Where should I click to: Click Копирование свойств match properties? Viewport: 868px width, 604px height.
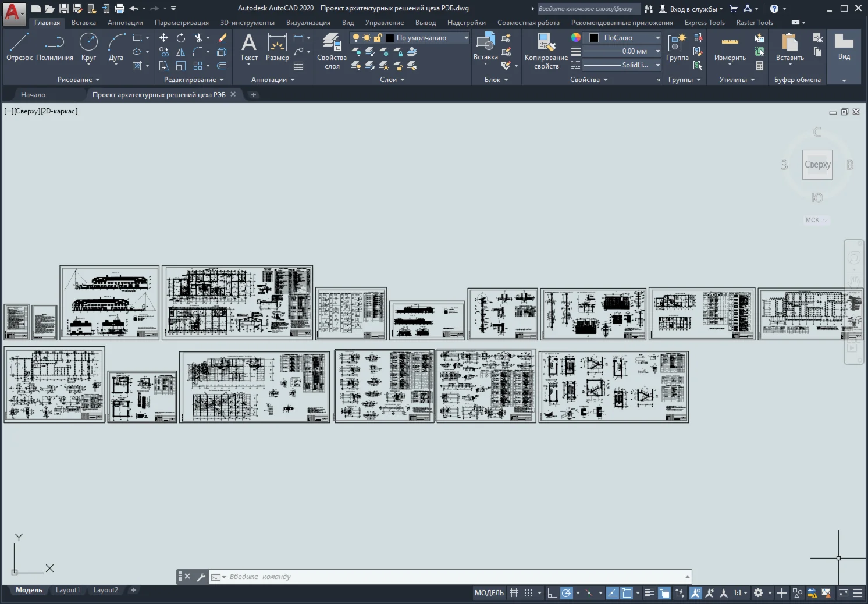pyautogui.click(x=546, y=51)
